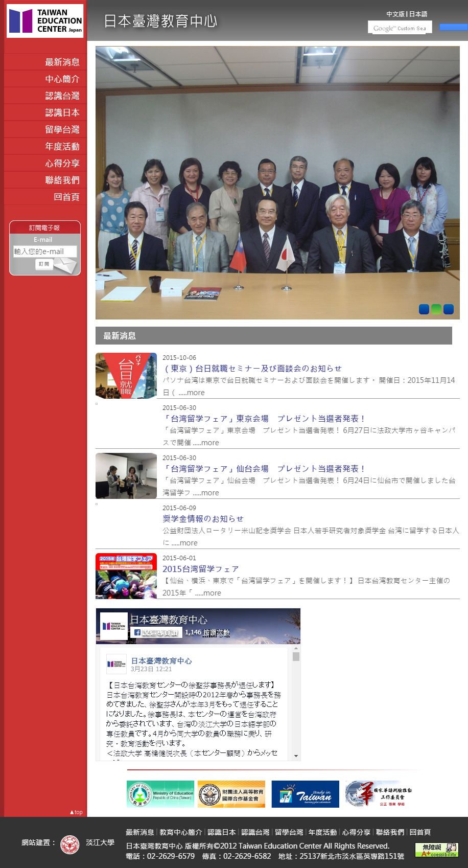The height and width of the screenshot is (868, 468).
Task: Open 台日就職セミナー news thumbnail
Action: 126,376
